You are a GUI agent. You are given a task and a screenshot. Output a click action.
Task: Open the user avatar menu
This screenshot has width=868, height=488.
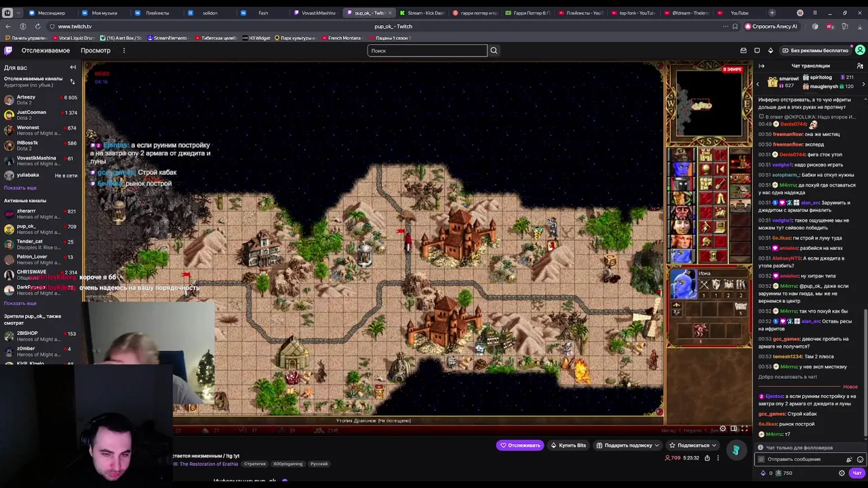pyautogui.click(x=860, y=50)
